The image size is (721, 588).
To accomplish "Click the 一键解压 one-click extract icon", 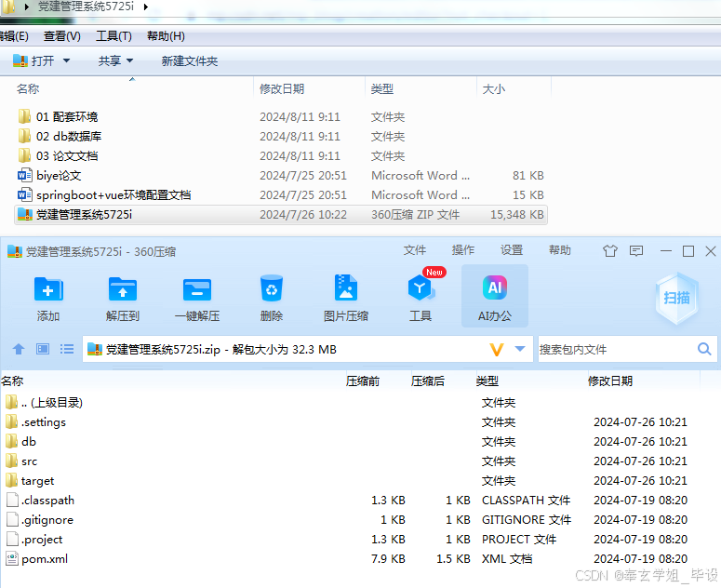I will 197,290.
